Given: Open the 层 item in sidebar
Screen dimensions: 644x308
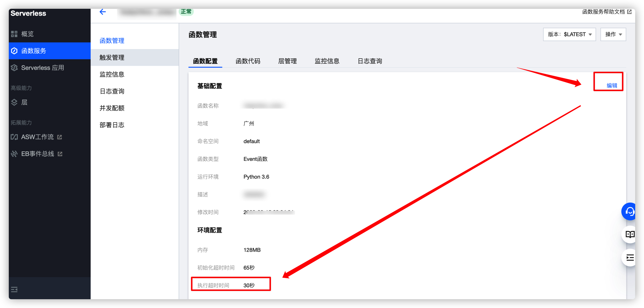Looking at the screenshot, I should 24,103.
